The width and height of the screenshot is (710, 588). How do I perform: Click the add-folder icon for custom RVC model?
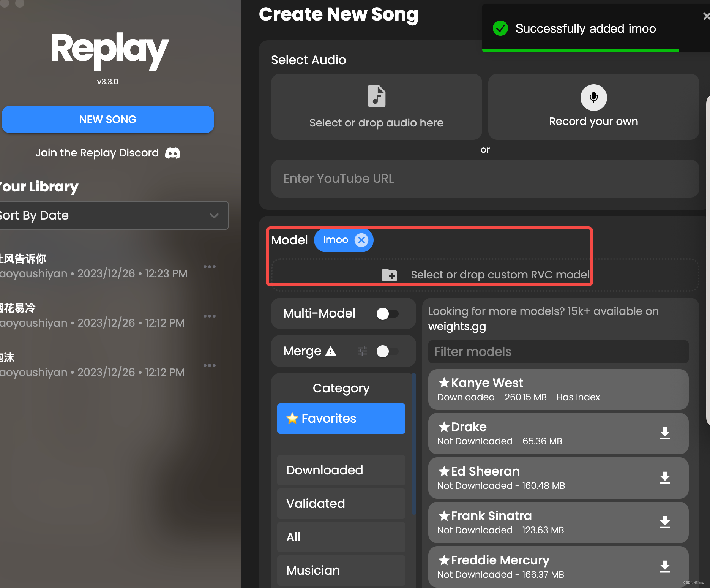[x=390, y=275]
